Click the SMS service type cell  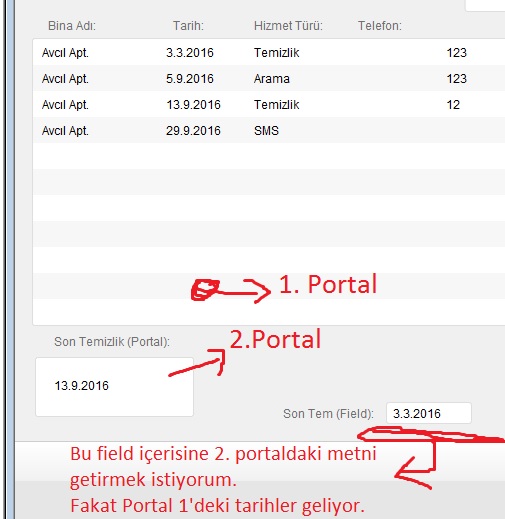point(266,131)
